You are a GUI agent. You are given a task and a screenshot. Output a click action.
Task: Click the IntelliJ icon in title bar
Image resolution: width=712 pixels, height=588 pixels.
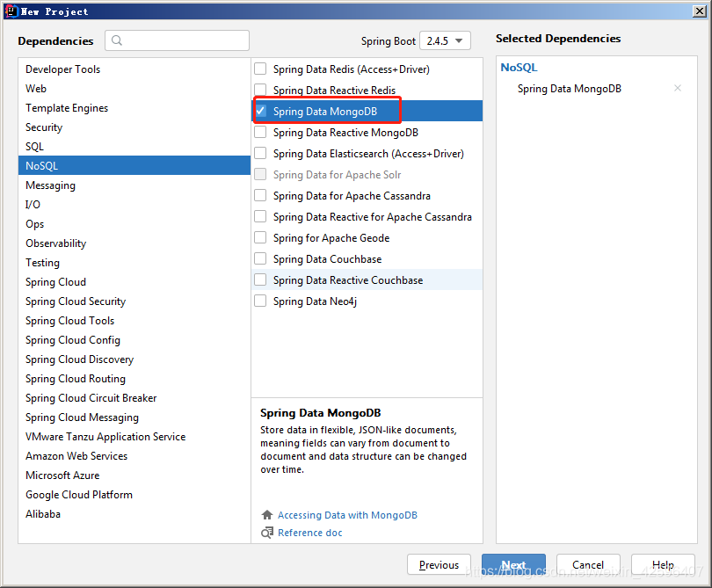(x=11, y=11)
